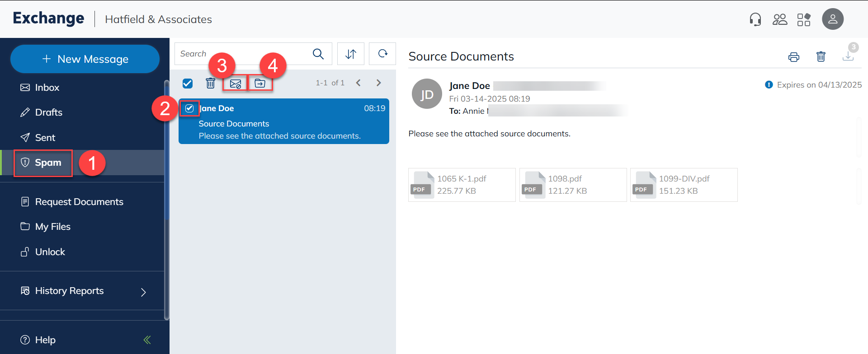This screenshot has width=868, height=354.
Task: Click the move to folder icon
Action: [260, 84]
